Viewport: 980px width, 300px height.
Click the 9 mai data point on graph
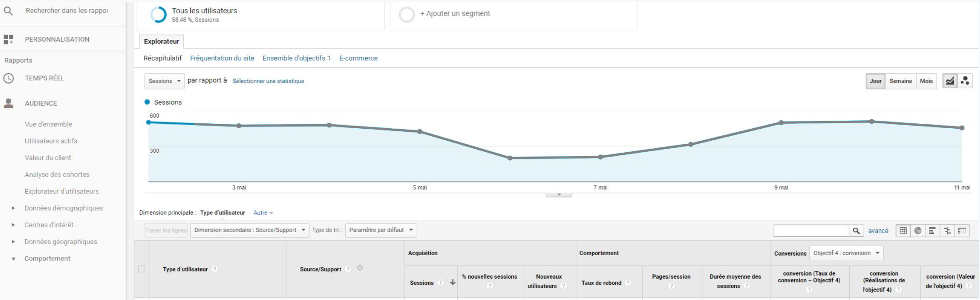pos(781,122)
